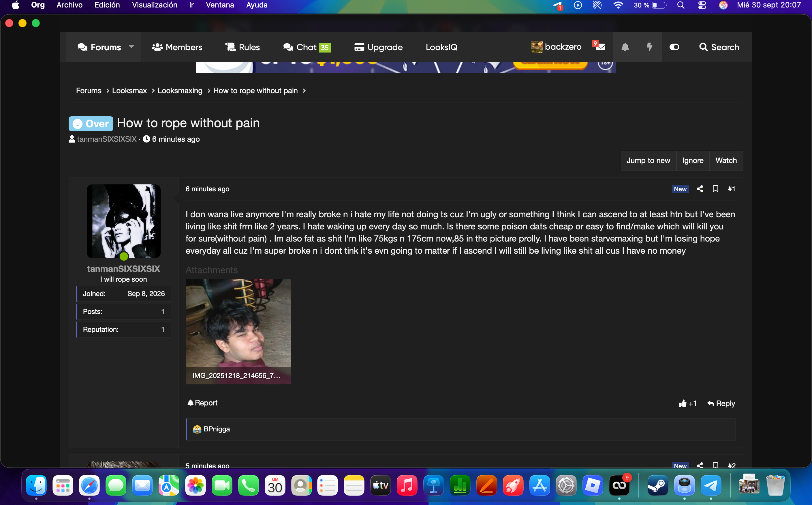Launch Steam from the Dock
This screenshot has width=812, height=505.
(657, 485)
